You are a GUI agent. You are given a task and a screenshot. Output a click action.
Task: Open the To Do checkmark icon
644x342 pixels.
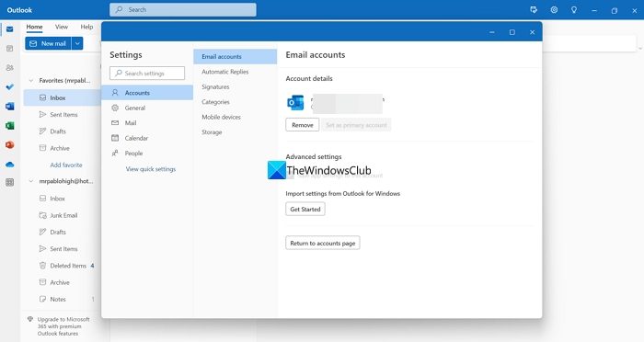[x=10, y=86]
